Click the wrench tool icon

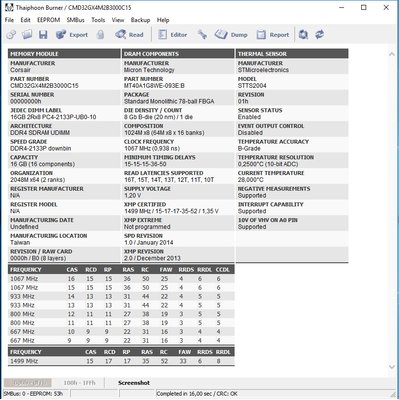point(202,34)
